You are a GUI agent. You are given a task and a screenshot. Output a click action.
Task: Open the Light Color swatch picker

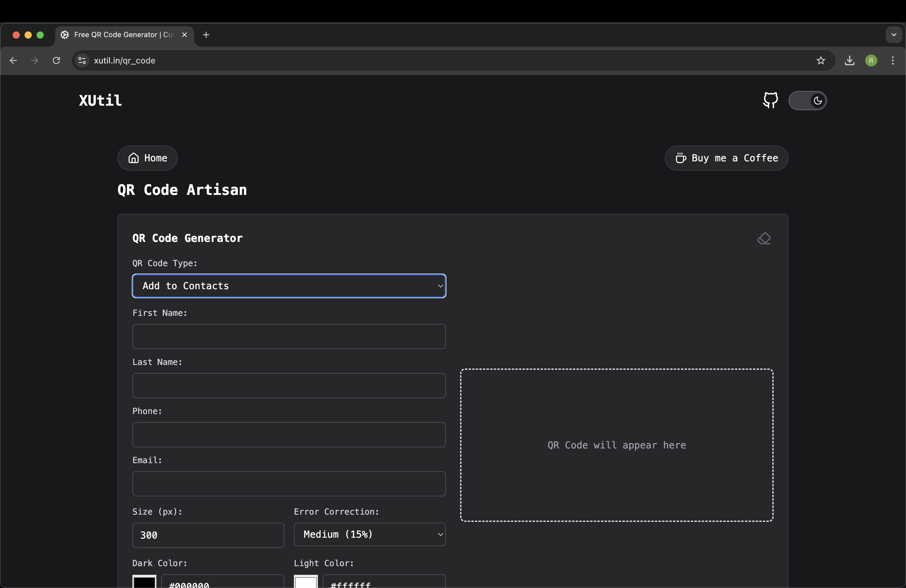coord(306,582)
